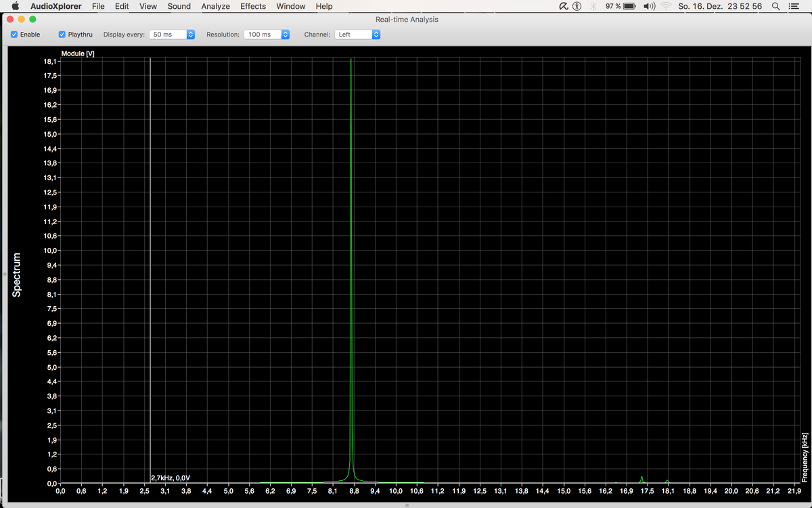Open the View menu
This screenshot has height=508, width=812.
point(148,6)
